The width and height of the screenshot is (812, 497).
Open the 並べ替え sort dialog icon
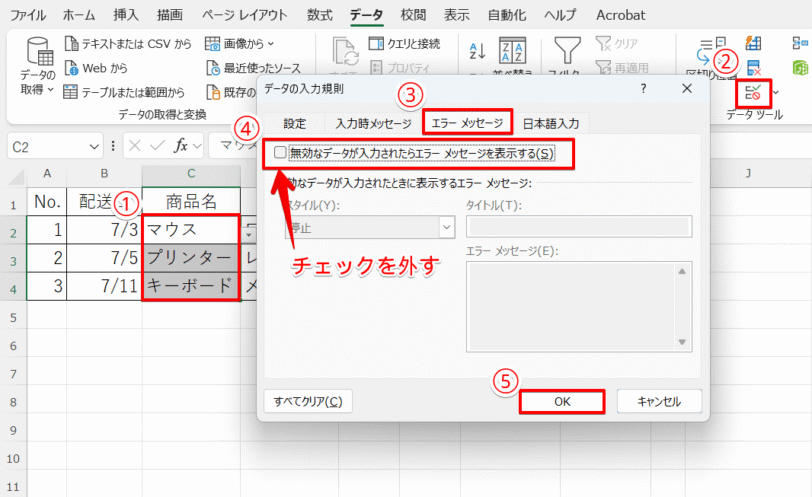pyautogui.click(x=512, y=51)
